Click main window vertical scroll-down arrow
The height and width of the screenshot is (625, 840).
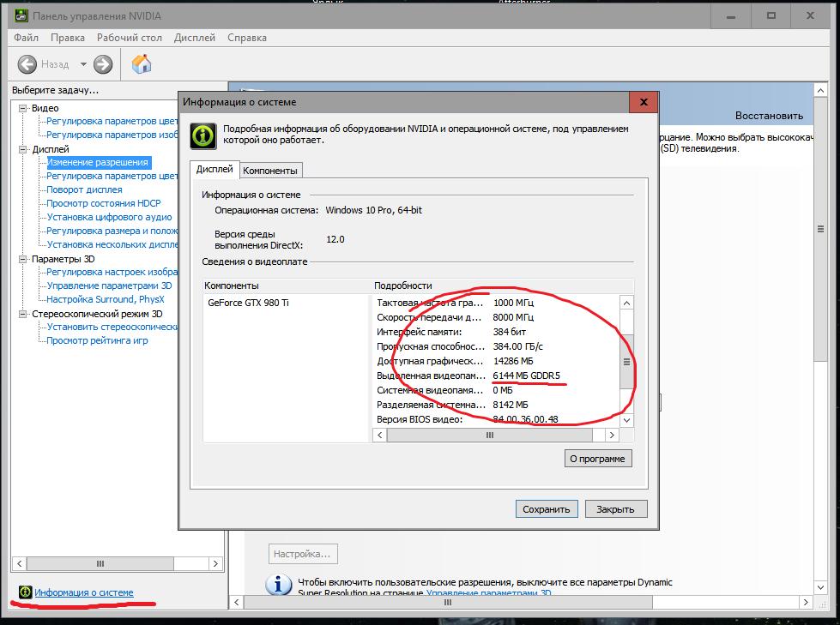pos(820,587)
